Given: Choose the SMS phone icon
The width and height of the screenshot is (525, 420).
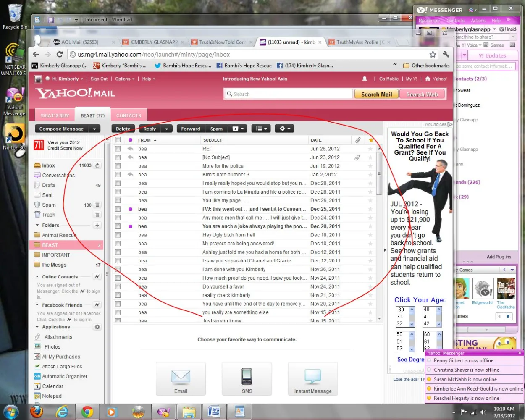Looking at the screenshot, I should pyautogui.click(x=247, y=377).
